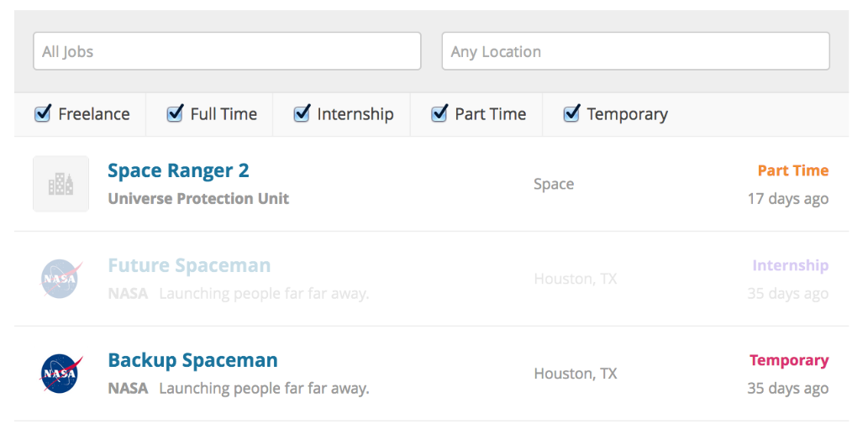Focus the Any Location input field
868x429 pixels.
pos(635,51)
